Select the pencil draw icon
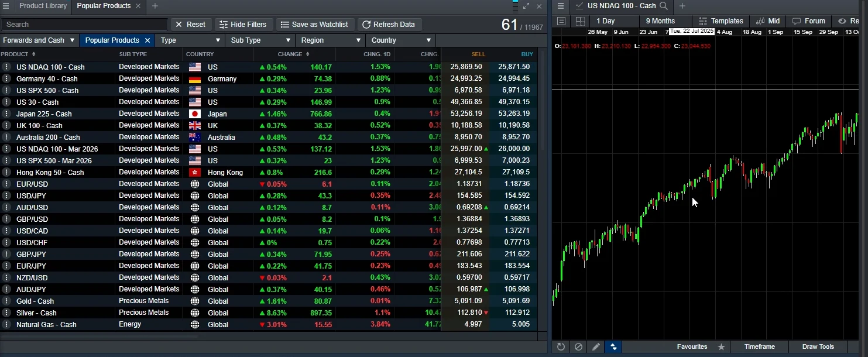This screenshot has height=357, width=868. tap(596, 346)
